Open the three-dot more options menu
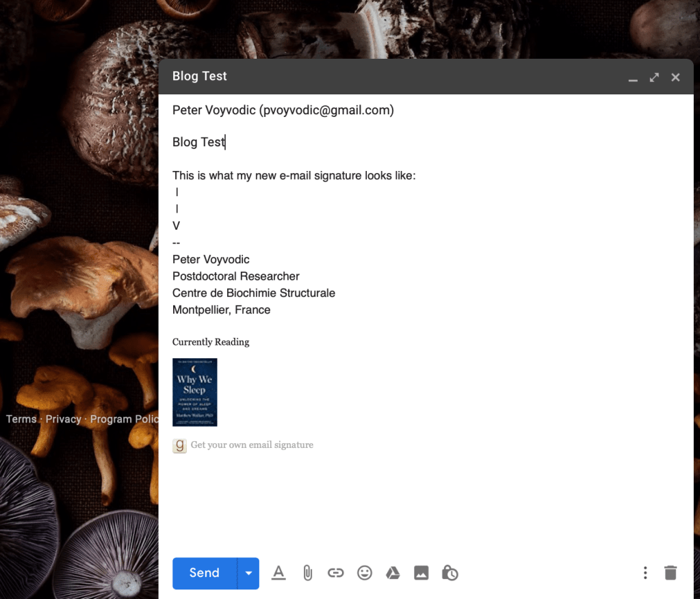Image resolution: width=700 pixels, height=599 pixels. coord(645,573)
